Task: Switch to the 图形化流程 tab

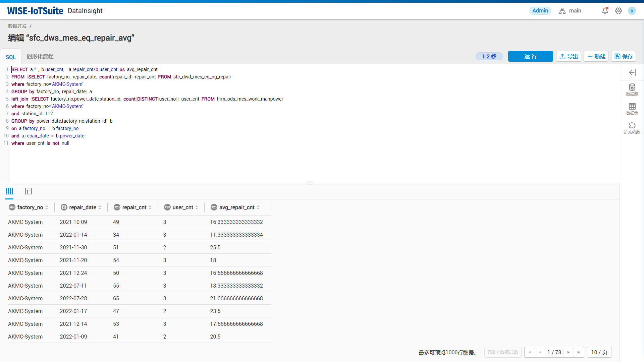Action: point(40,57)
